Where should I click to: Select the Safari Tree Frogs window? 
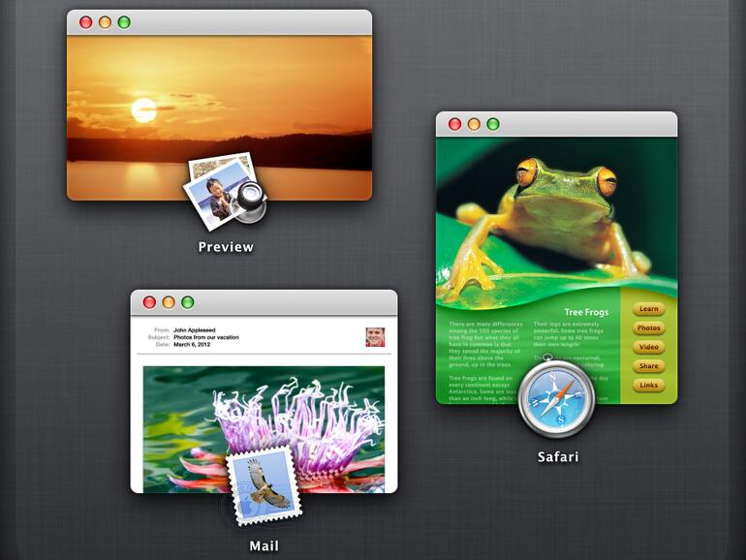(557, 258)
